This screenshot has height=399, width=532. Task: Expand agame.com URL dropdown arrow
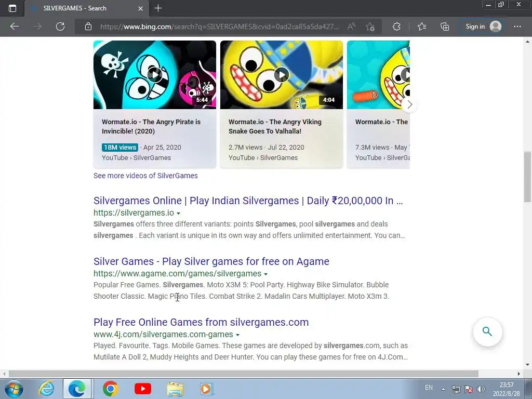[x=265, y=274]
